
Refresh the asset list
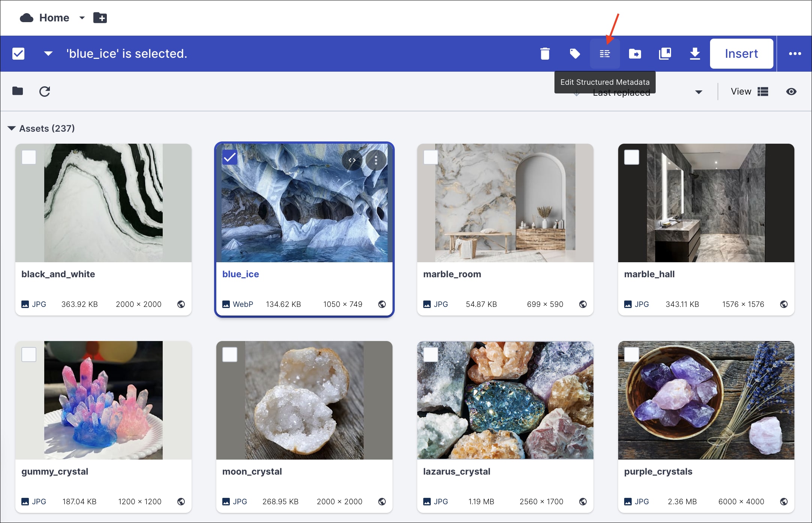tap(45, 92)
